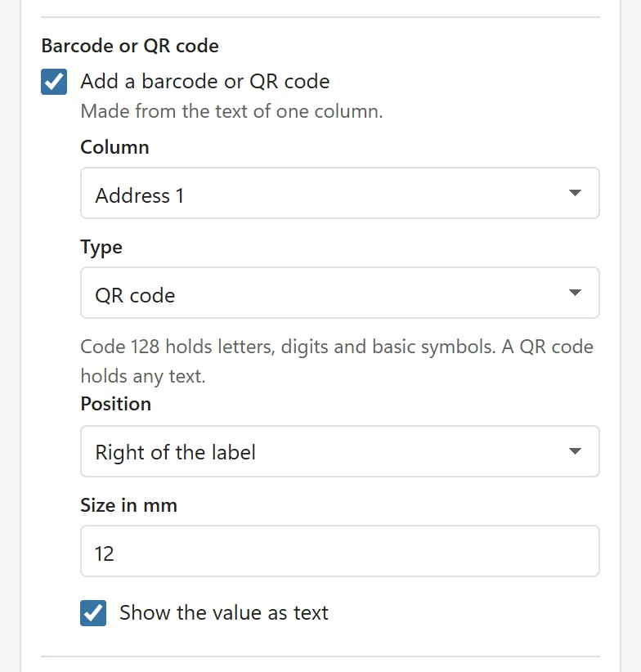Click the 'Type' field label

(101, 247)
